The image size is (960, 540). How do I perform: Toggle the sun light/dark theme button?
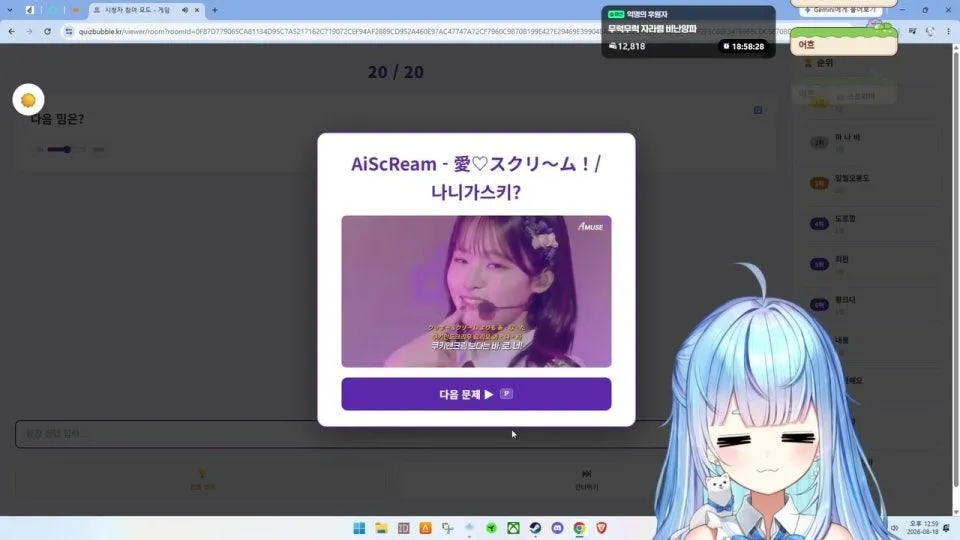28,100
